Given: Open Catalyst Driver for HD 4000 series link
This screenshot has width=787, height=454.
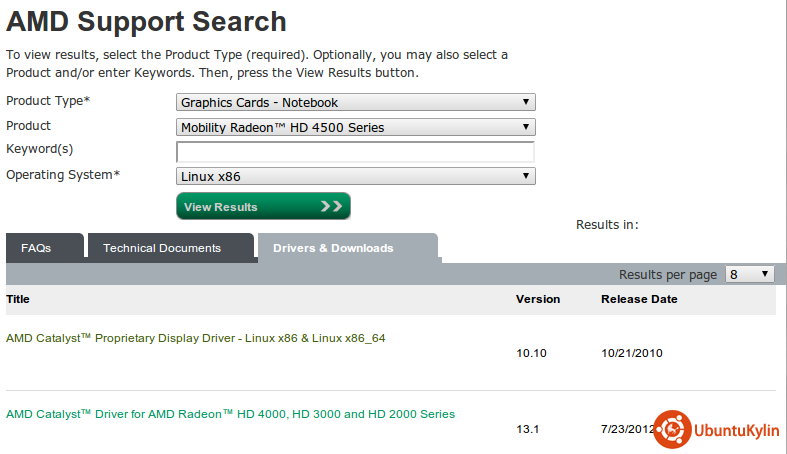Looking at the screenshot, I should 230,414.
